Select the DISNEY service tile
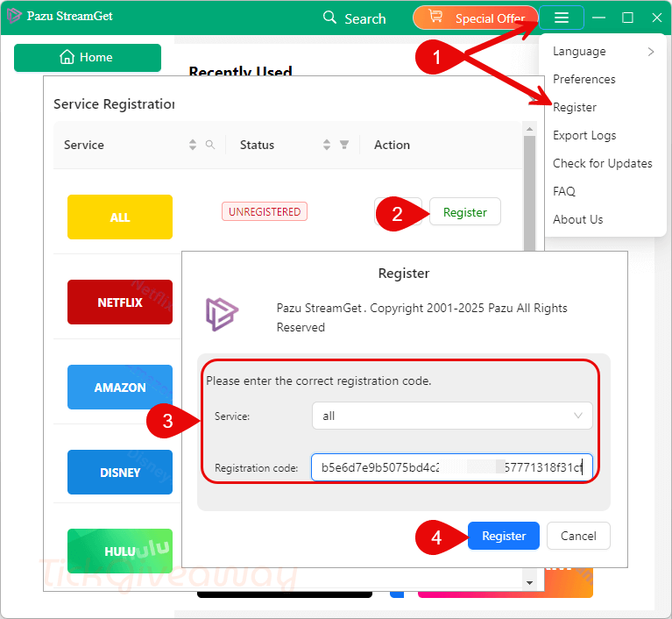This screenshot has height=619, width=672. click(x=120, y=472)
